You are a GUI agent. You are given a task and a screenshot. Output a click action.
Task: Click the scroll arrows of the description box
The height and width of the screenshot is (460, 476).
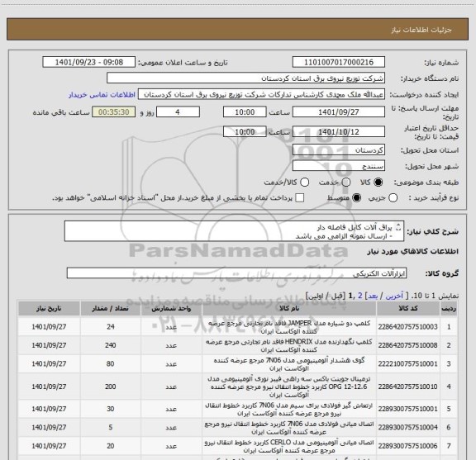click(x=398, y=227)
